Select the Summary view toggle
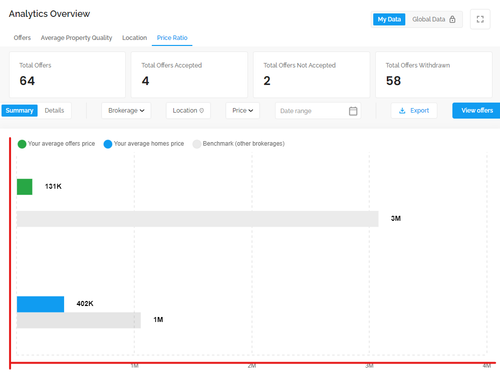500x382 pixels. coord(19,110)
